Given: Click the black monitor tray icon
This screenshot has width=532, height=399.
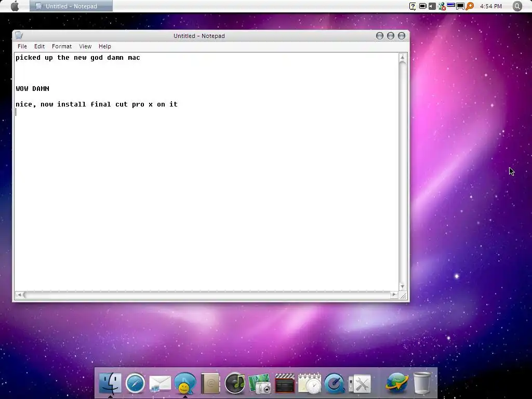Looking at the screenshot, I should pyautogui.click(x=460, y=6).
